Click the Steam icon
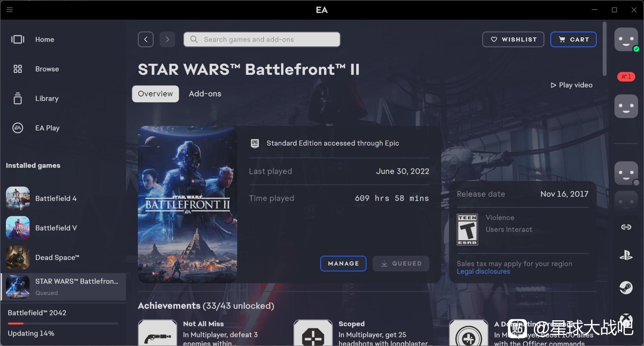This screenshot has width=644, height=346. [626, 287]
